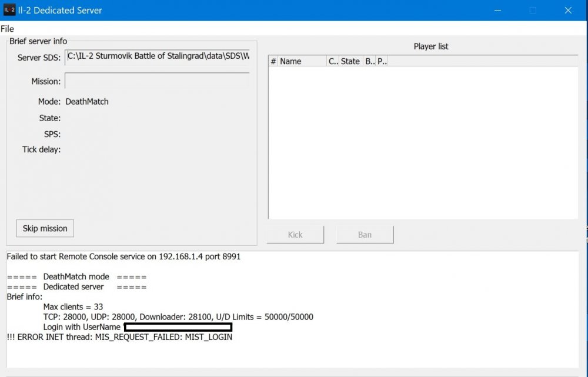Screen dimensions: 588x377
Task: Minimize the IL-2 Dedicated Server window
Action: (497, 10)
